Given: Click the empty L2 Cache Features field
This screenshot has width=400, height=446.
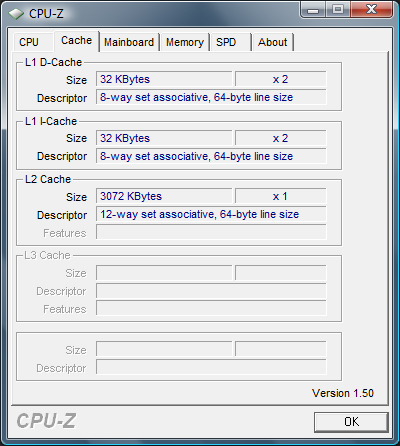Looking at the screenshot, I should pyautogui.click(x=211, y=232).
